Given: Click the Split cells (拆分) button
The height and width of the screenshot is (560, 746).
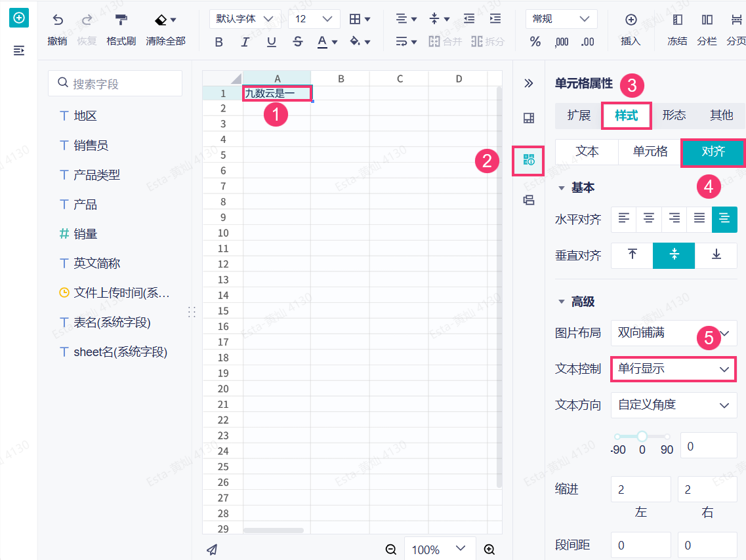Looking at the screenshot, I should [x=487, y=42].
